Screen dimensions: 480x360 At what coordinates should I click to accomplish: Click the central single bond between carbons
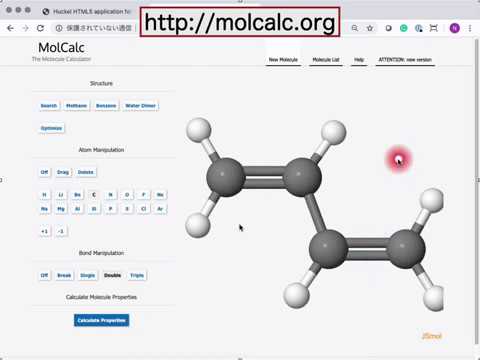pos(315,213)
